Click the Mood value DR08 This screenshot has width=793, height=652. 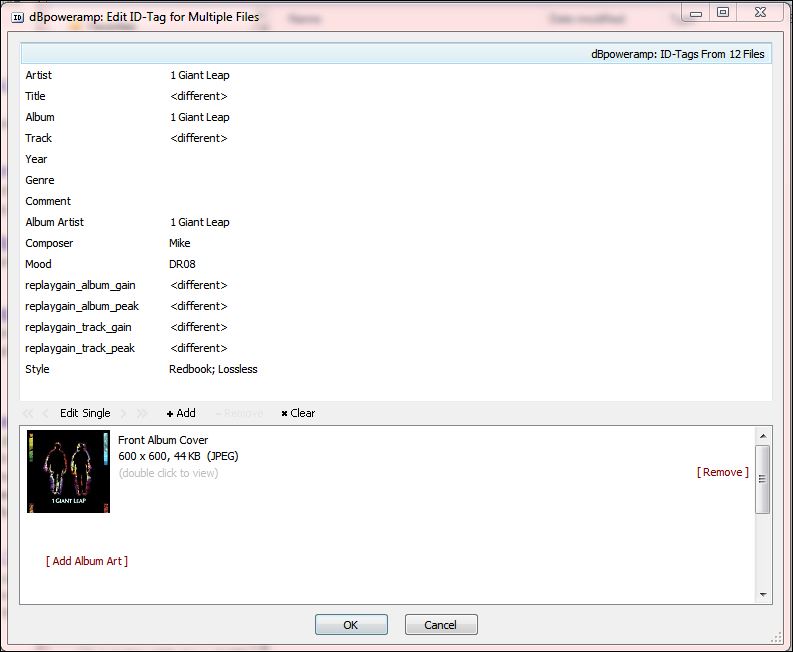click(x=183, y=264)
